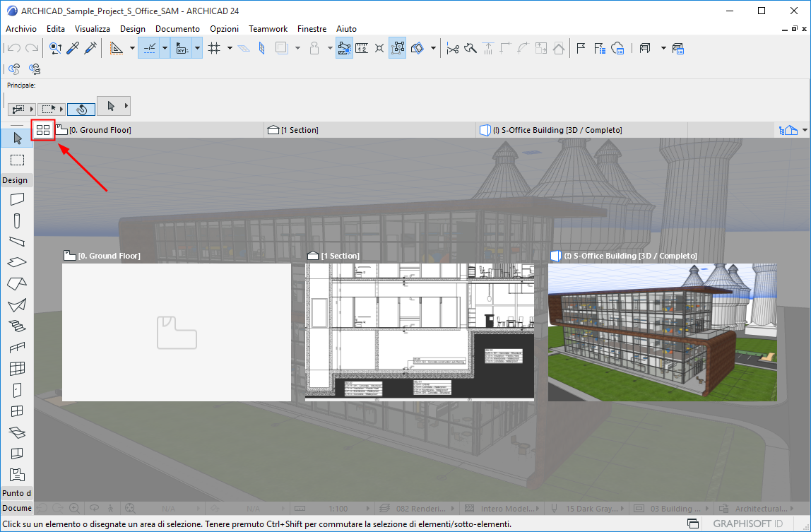Choose the Column tool
811x532 pixels.
click(17, 220)
